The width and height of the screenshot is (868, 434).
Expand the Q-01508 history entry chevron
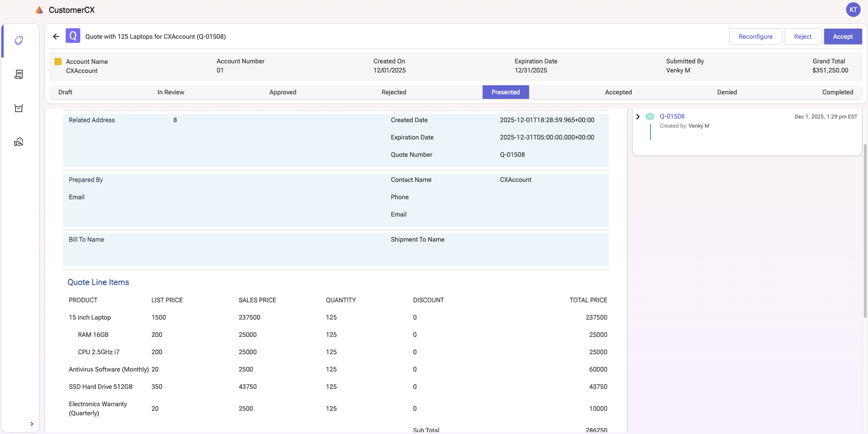[x=638, y=116]
